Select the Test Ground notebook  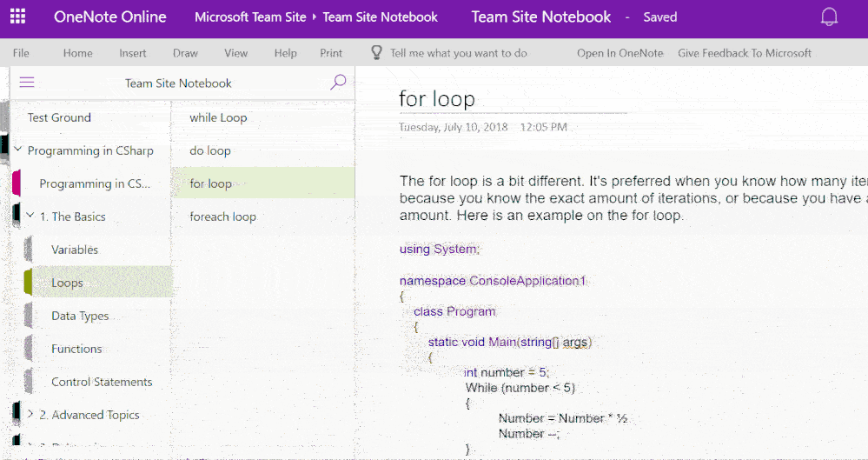[x=59, y=117]
